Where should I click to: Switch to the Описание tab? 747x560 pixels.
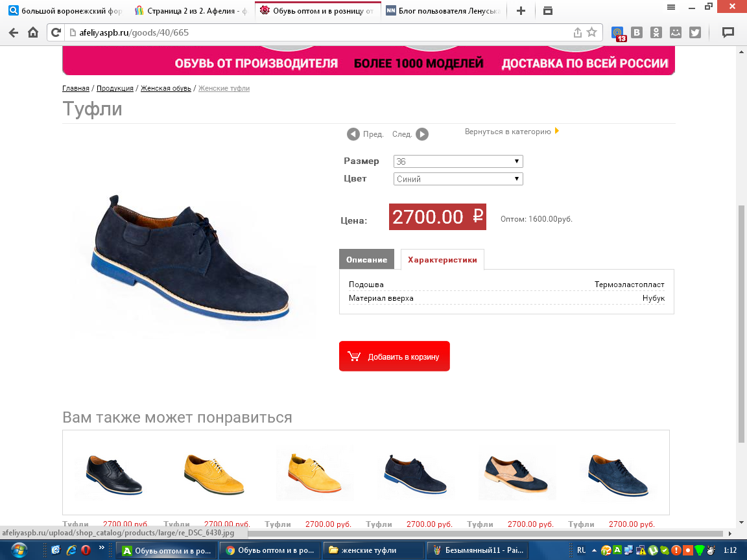click(x=366, y=259)
